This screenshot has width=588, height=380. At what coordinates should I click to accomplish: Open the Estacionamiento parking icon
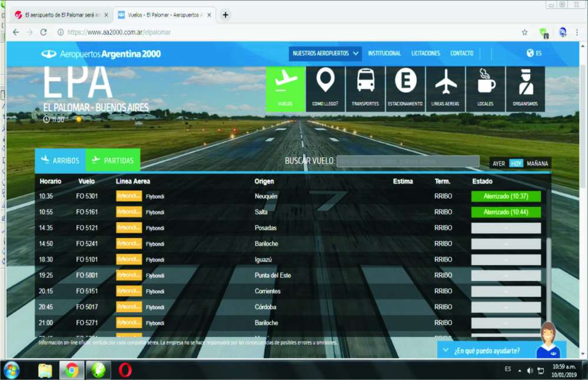click(x=406, y=88)
